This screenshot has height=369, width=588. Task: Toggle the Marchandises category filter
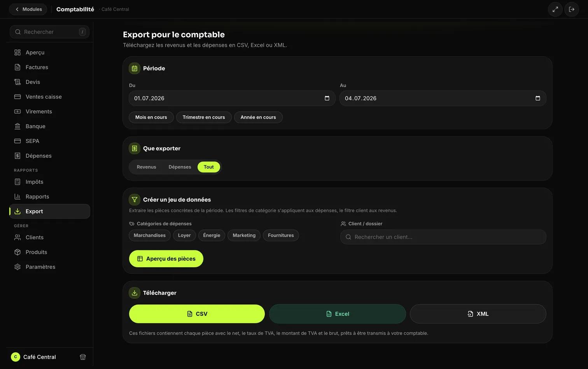[x=150, y=235]
